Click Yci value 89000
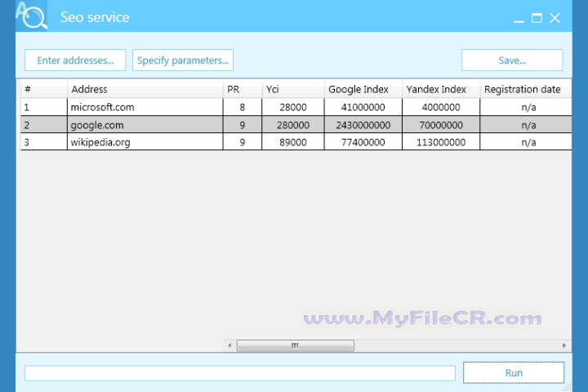 [293, 142]
